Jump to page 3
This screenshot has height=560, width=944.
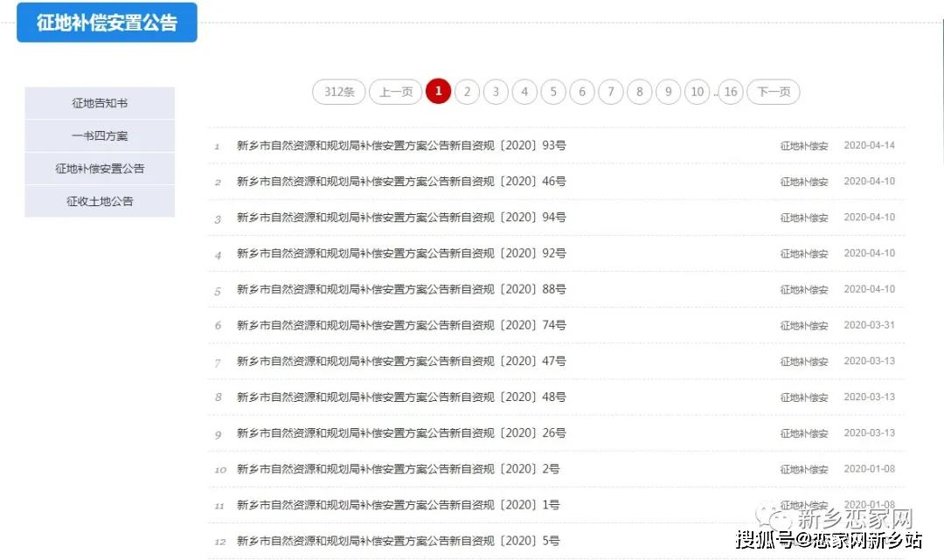pyautogui.click(x=496, y=92)
